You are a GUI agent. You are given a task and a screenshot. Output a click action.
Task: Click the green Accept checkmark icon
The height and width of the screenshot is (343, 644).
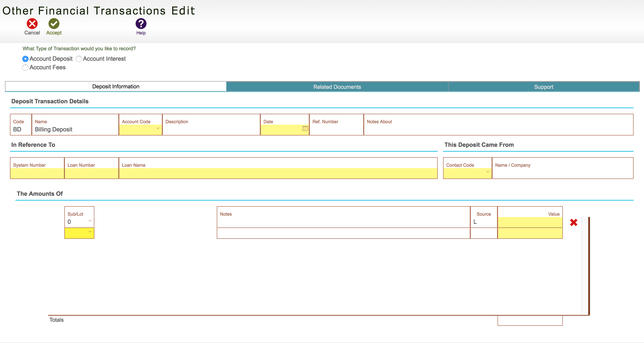(54, 24)
